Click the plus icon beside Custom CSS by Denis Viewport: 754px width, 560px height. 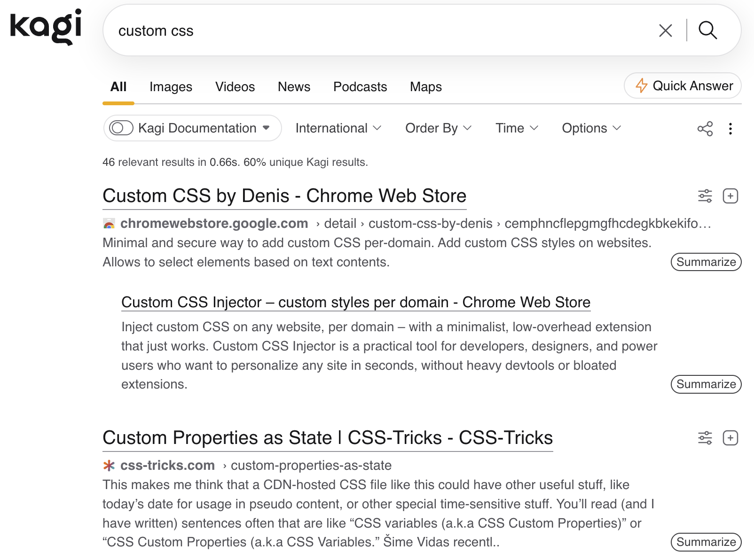click(x=730, y=196)
